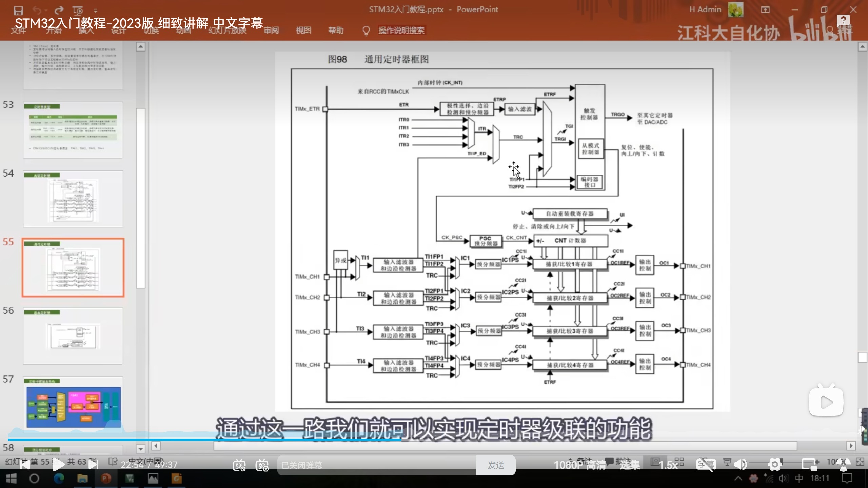Select the slide 57 thumbnail
The height and width of the screenshot is (488, 868).
73,404
